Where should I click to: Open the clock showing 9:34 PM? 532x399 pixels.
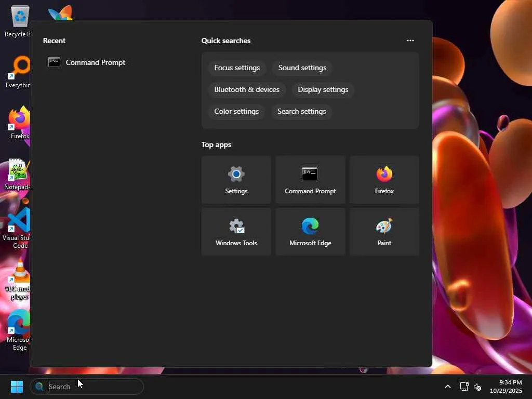pos(506,387)
